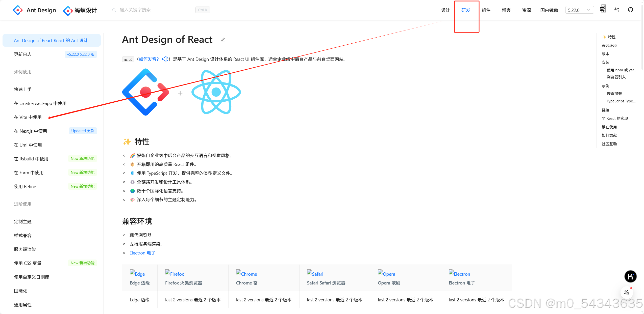Click the search magnifier icon
644x314 pixels.
114,10
